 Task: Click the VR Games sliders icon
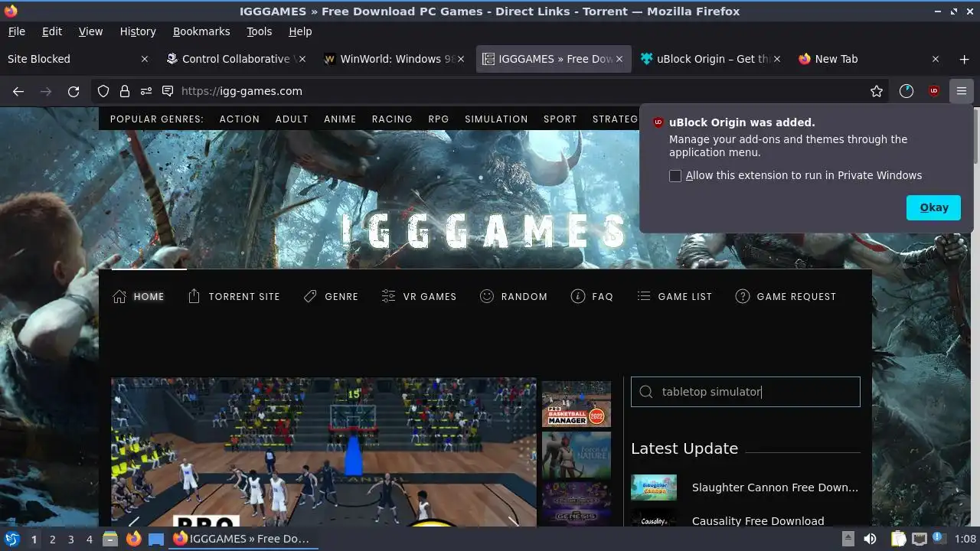[388, 296]
